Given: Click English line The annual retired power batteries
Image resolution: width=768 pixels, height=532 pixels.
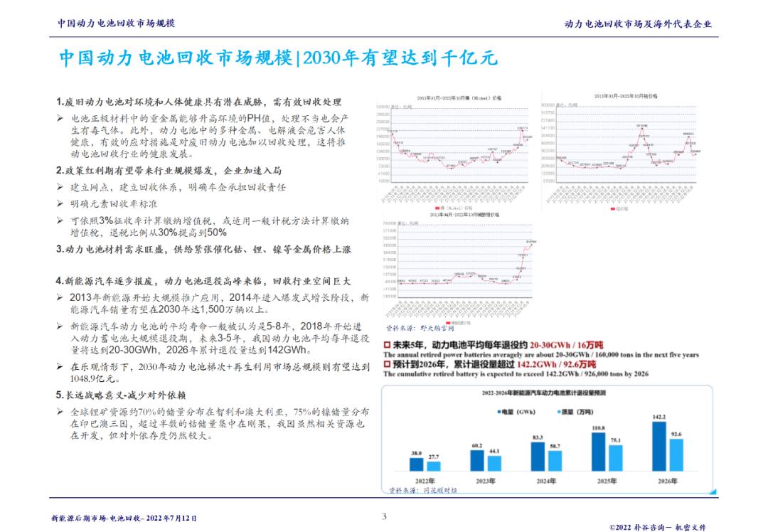Looking at the screenshot, I should (541, 355).
